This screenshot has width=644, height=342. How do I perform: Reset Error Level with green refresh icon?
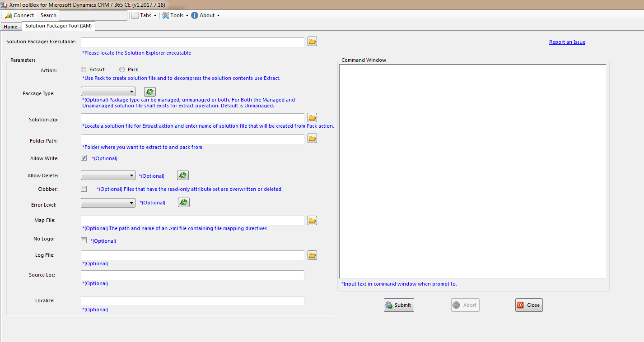tap(183, 203)
